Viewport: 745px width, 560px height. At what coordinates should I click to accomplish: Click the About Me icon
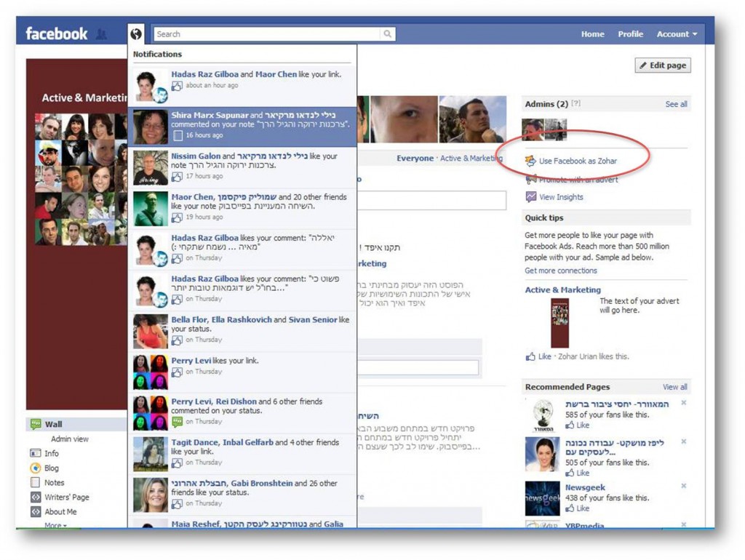pos(35,512)
